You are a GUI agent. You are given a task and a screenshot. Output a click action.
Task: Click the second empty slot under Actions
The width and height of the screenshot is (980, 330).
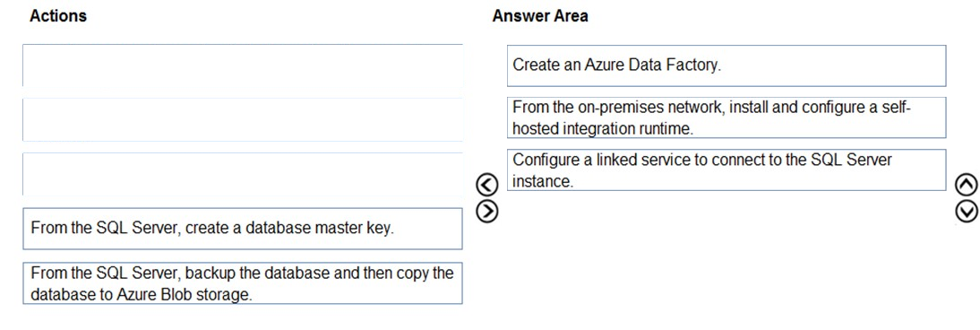click(243, 119)
